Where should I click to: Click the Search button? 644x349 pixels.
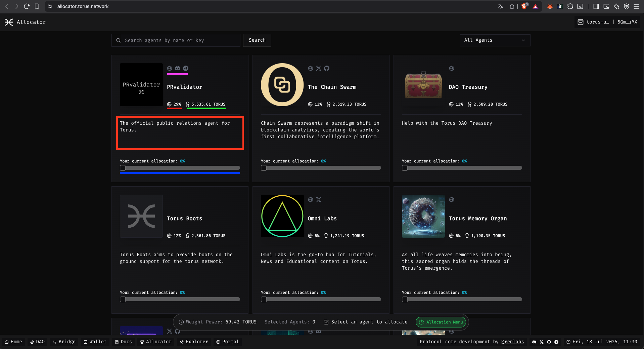coord(257,40)
